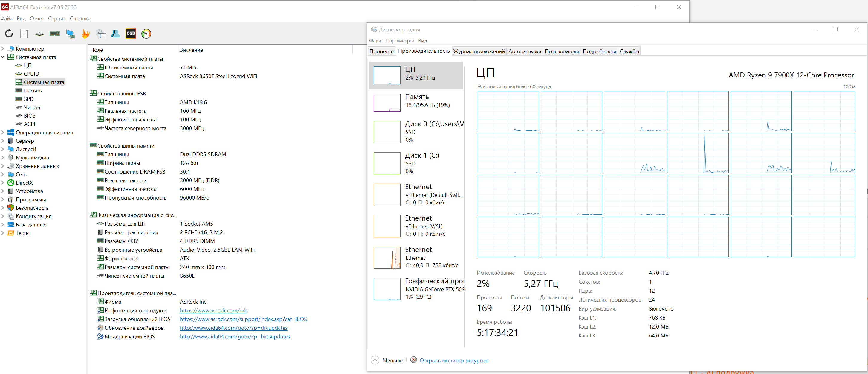Click the Значение column header
Image resolution: width=868 pixels, height=374 pixels.
(x=265, y=50)
